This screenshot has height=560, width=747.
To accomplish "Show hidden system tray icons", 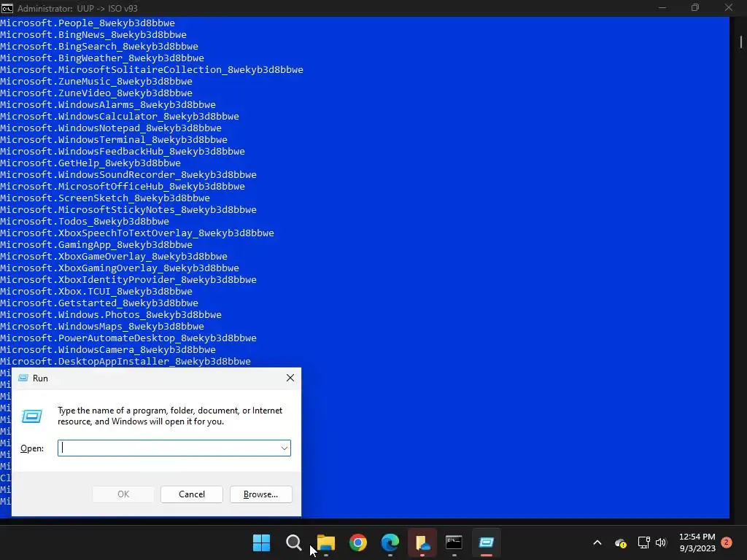I will click(597, 542).
